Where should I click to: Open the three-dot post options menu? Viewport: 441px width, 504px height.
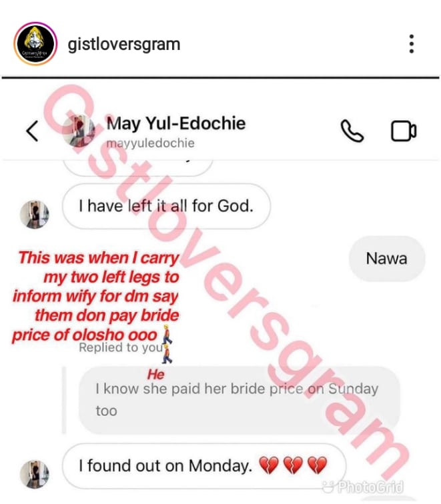pyautogui.click(x=411, y=44)
